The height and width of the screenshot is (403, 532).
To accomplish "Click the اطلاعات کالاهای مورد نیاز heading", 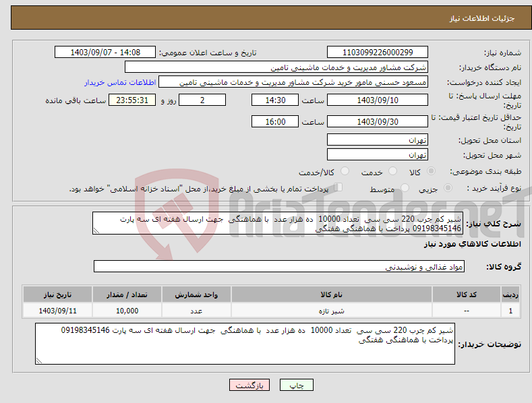I will [473, 244].
